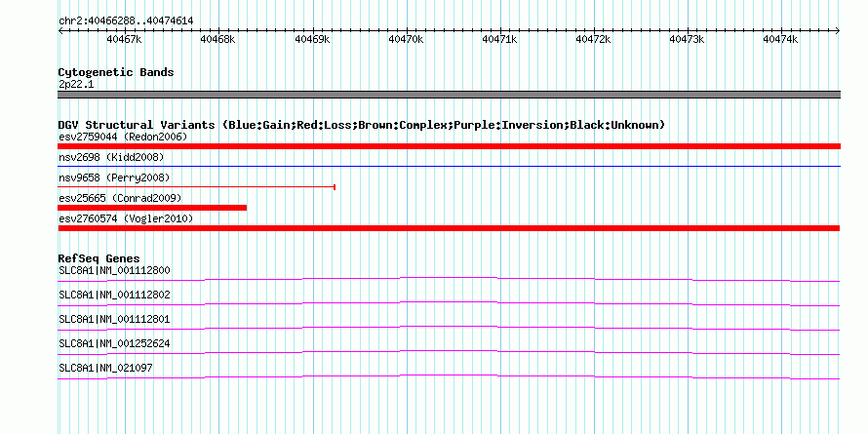Click the 40474k ruler position
868x434 pixels.
coord(780,39)
